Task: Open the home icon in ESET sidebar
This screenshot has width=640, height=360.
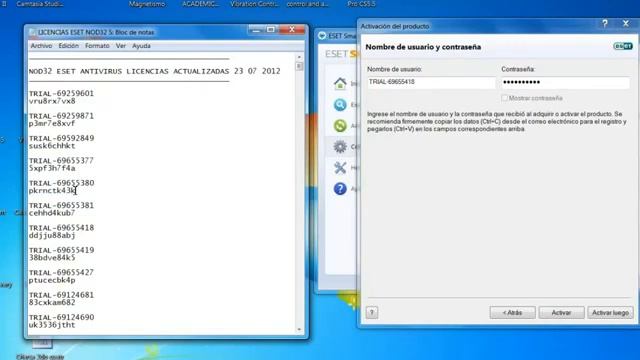Action: point(340,84)
